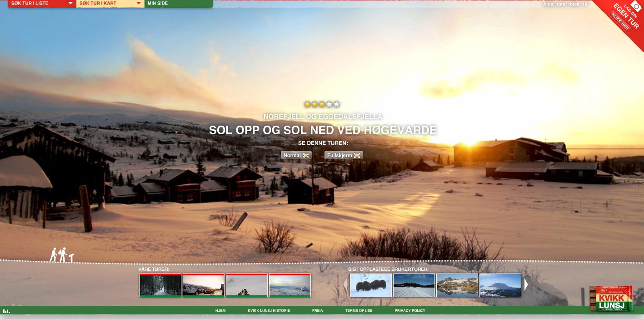Open the musk oxen user tour thumbnail
The image size is (644, 319).
click(371, 285)
